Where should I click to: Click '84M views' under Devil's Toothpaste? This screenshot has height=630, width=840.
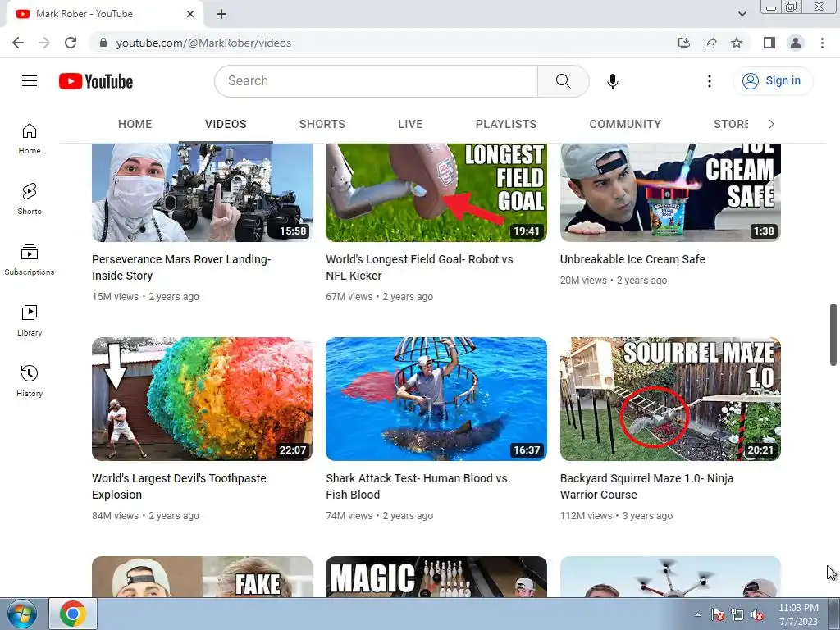(115, 516)
